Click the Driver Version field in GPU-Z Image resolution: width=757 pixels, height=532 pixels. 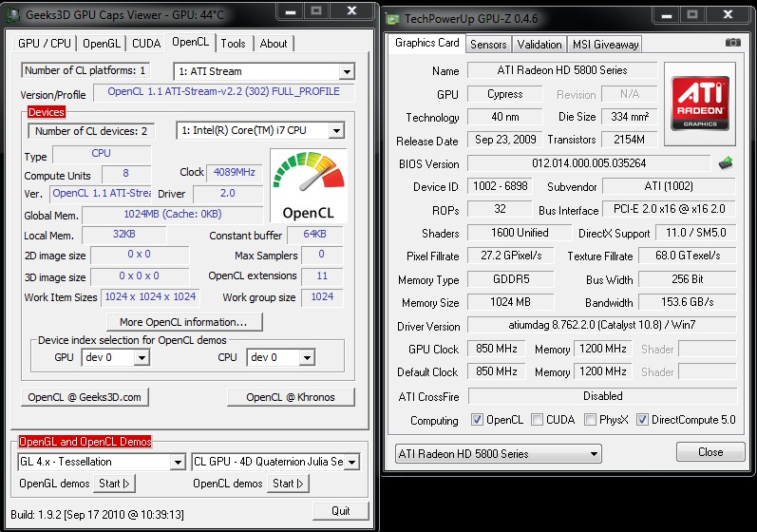(x=601, y=324)
